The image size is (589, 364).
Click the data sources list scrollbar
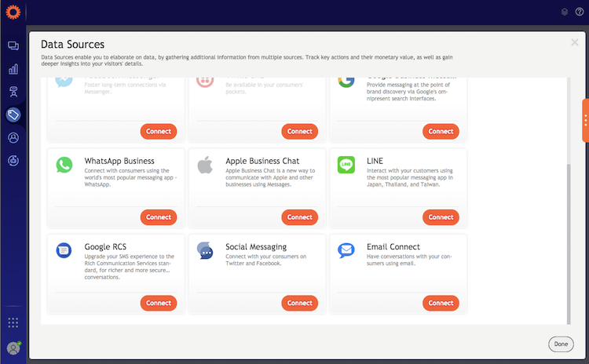click(569, 244)
